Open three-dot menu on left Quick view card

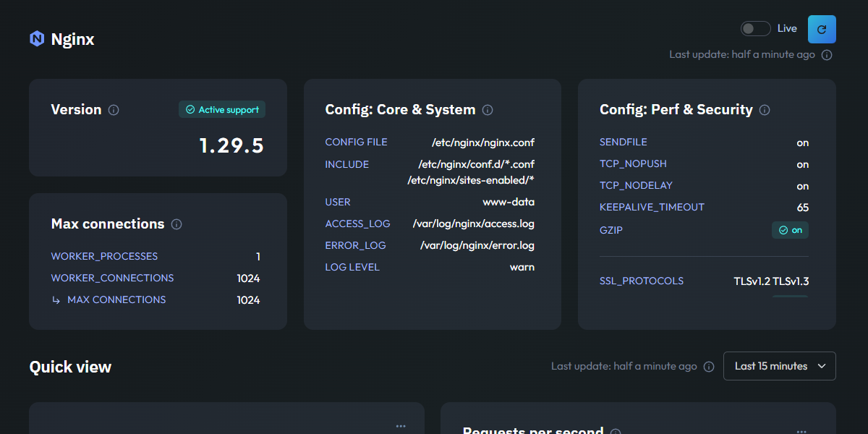coord(401,426)
